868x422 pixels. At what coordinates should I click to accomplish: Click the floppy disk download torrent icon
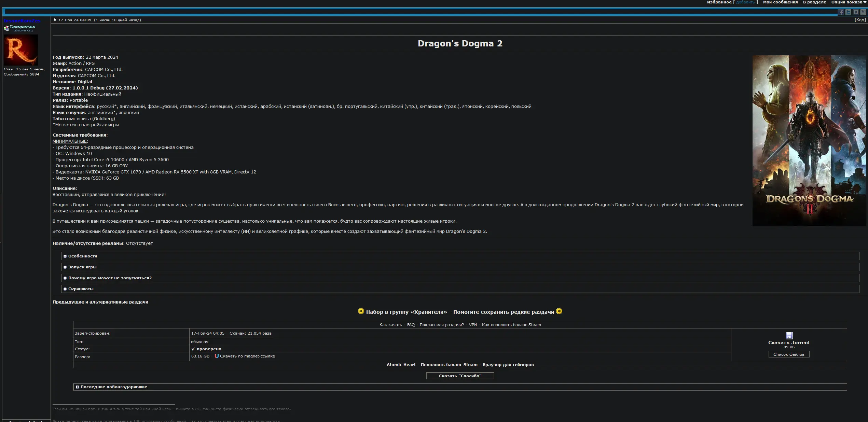tap(789, 335)
